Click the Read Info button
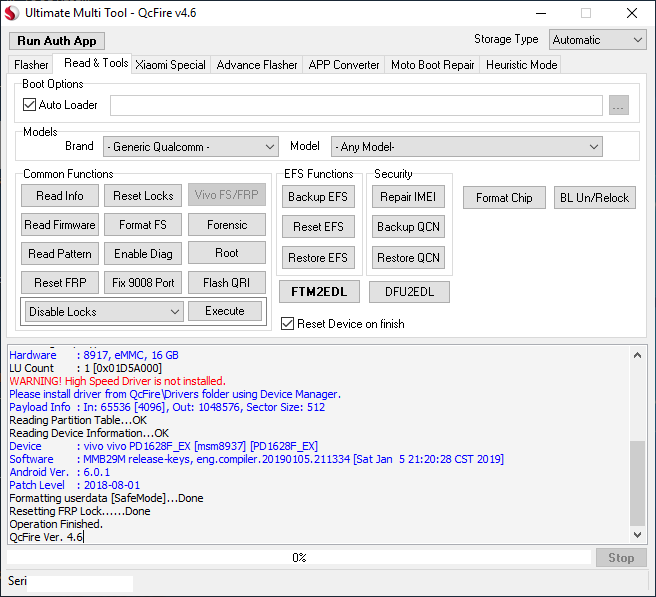 60,196
